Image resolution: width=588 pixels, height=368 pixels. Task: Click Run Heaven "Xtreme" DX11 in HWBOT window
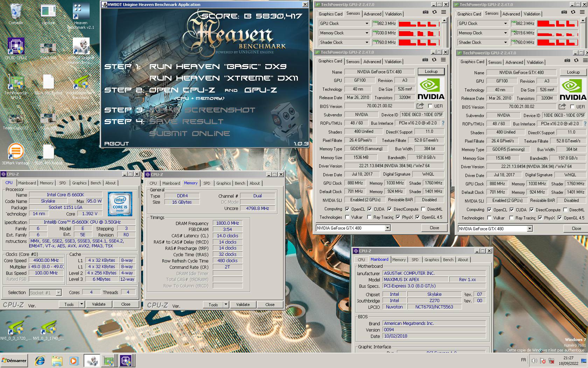pos(224,78)
